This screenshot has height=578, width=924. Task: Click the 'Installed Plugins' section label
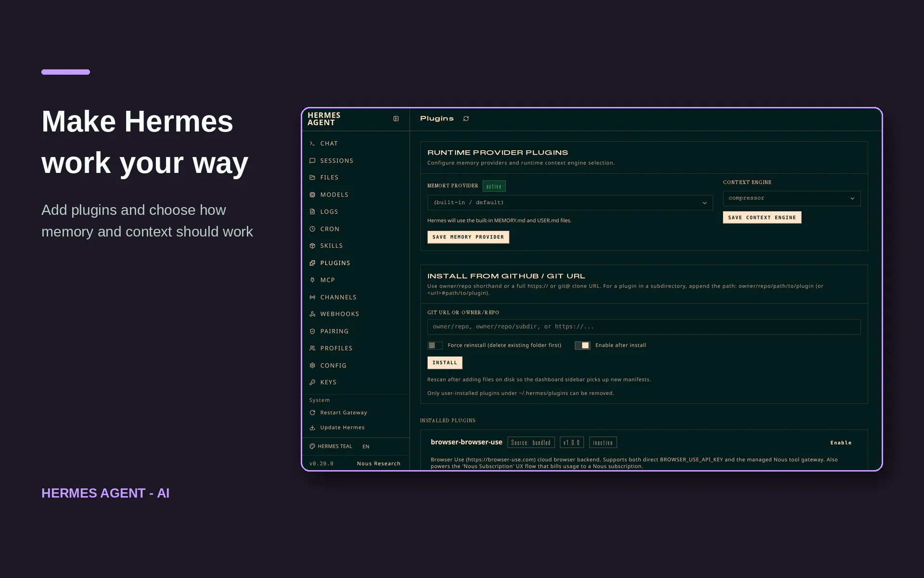[x=448, y=420]
